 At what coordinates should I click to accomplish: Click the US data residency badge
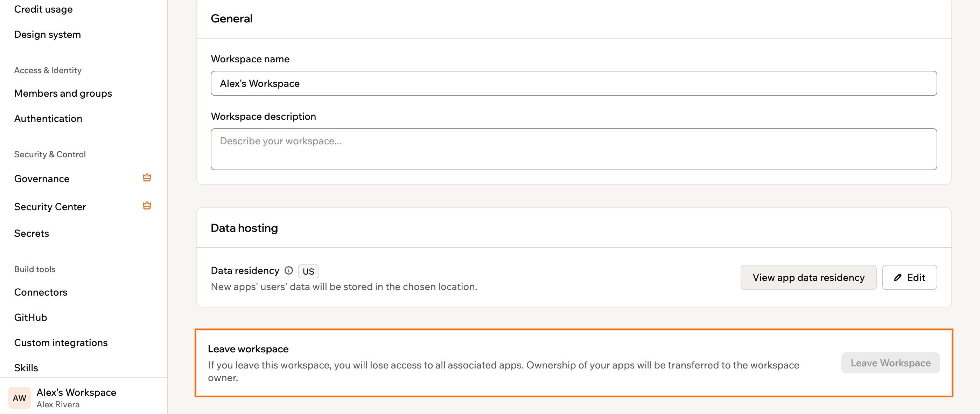[308, 271]
